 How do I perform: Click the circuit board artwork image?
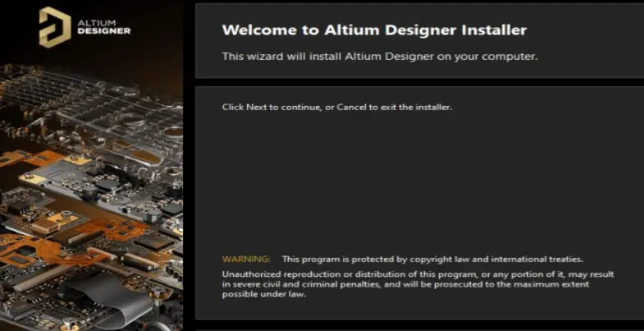[91, 197]
